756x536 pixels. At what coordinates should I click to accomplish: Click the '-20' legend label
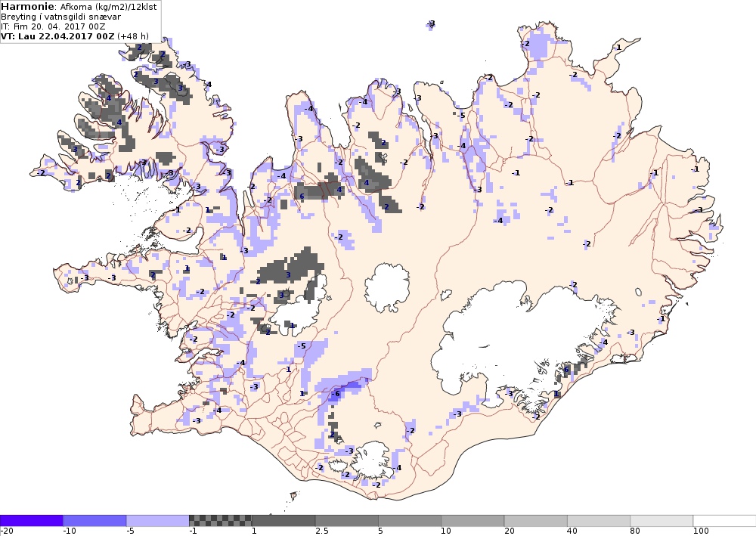pos(7,531)
